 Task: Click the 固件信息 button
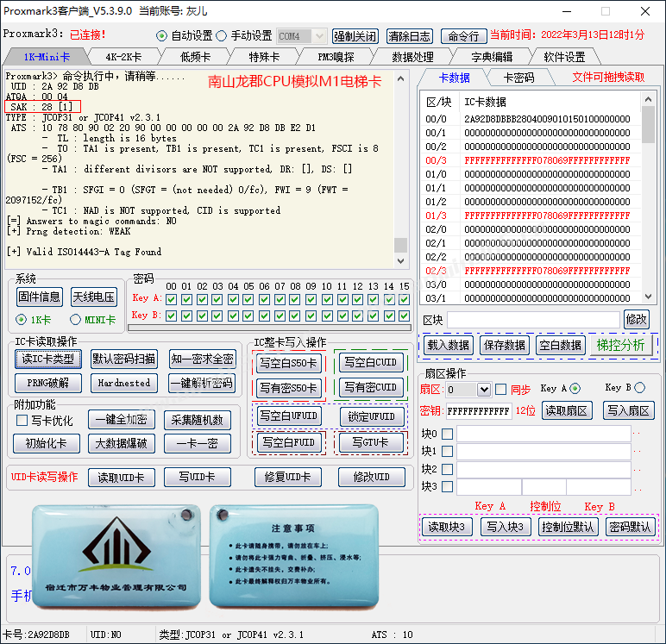point(40,297)
